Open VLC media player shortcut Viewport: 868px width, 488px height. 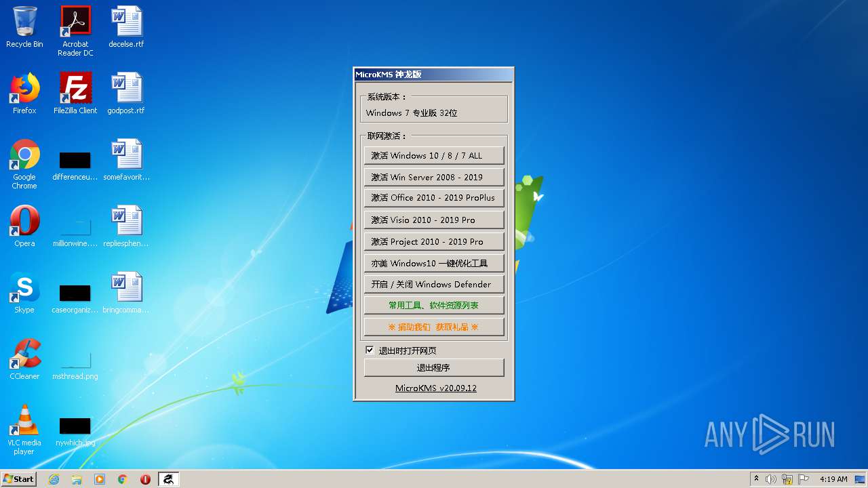[x=24, y=430]
